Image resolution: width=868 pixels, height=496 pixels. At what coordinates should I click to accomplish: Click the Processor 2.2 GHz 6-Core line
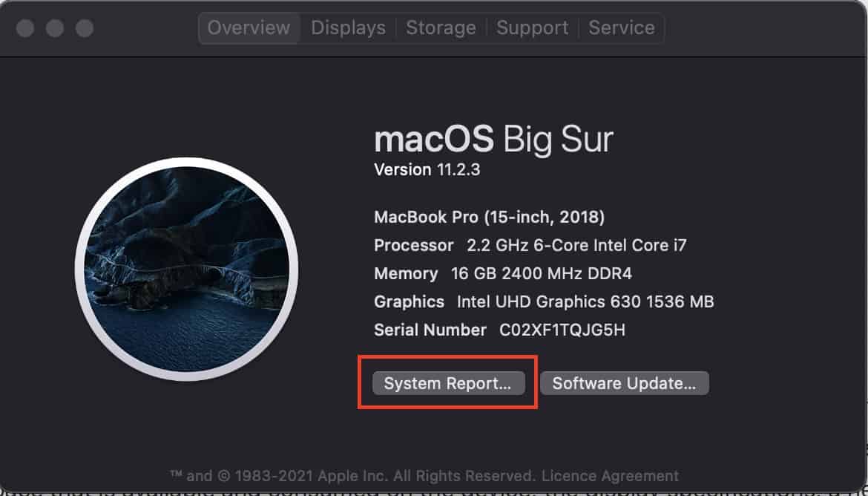[530, 246]
